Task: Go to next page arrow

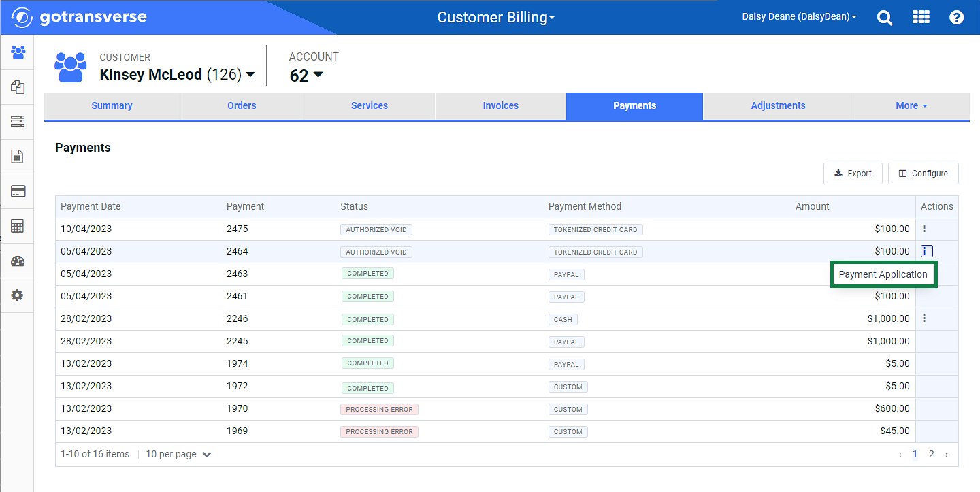Action: click(x=947, y=455)
